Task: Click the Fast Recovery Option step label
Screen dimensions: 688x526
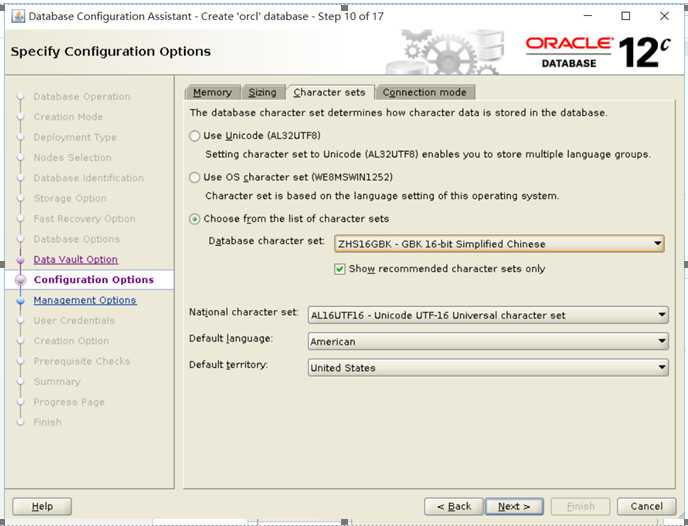Action: point(84,219)
